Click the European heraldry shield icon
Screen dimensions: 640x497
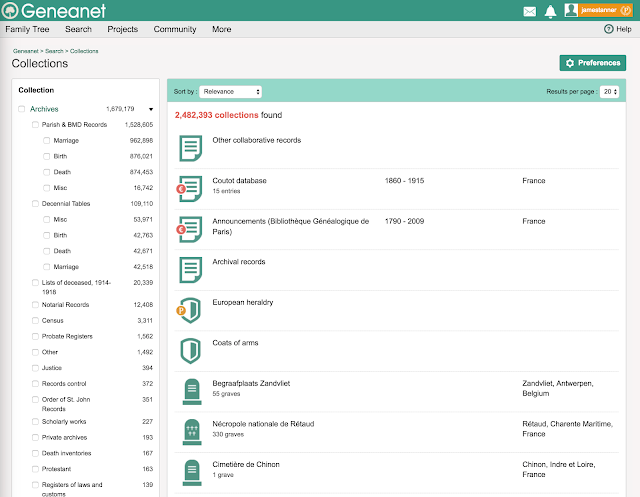click(191, 310)
